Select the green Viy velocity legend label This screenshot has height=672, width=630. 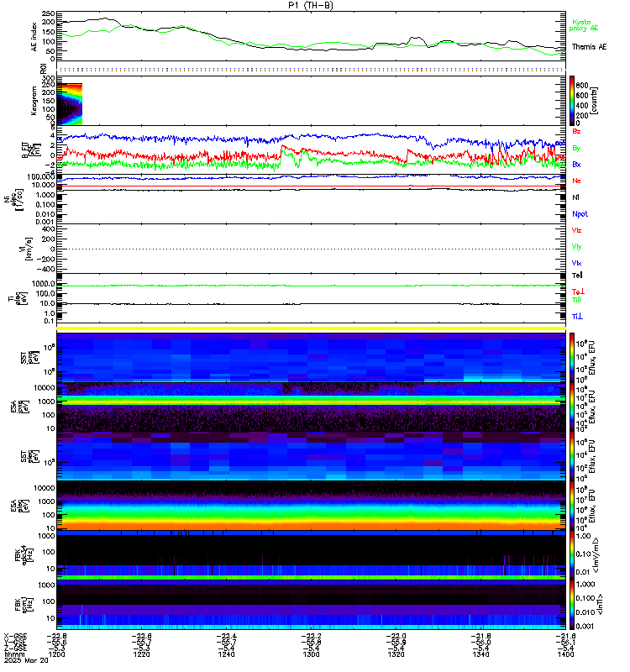coord(576,247)
